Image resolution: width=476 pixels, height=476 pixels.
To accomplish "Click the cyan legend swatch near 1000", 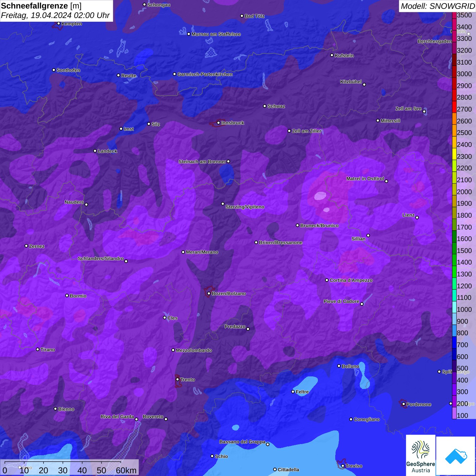I will click(x=454, y=307).
